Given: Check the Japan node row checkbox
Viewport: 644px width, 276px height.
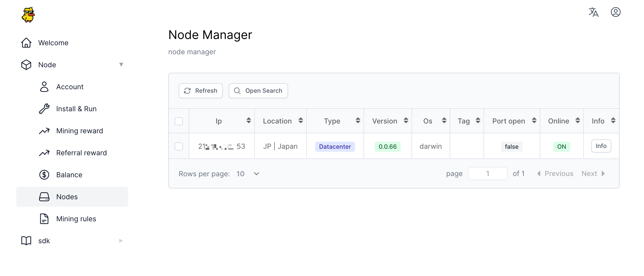Looking at the screenshot, I should pos(179,146).
